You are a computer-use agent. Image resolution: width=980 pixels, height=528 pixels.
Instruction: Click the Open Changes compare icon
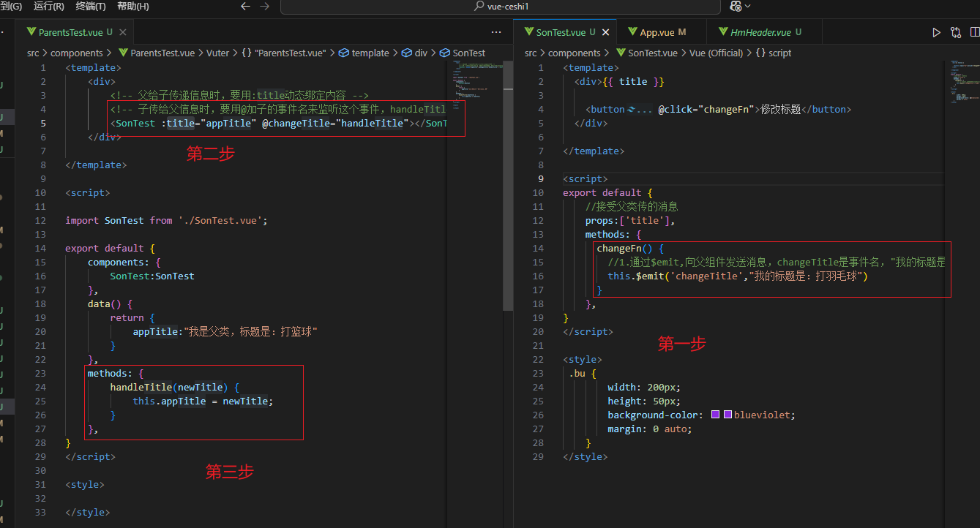tap(956, 32)
